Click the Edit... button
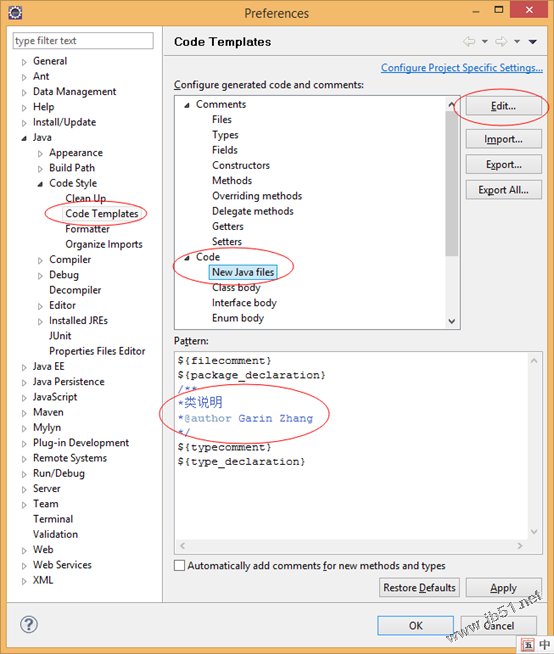The height and width of the screenshot is (654, 554). pyautogui.click(x=504, y=106)
